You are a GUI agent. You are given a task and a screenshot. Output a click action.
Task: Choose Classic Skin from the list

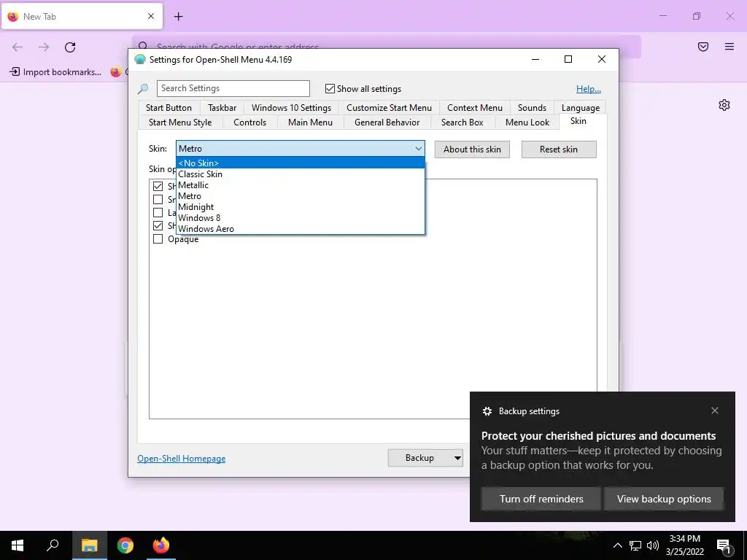[x=300, y=174]
